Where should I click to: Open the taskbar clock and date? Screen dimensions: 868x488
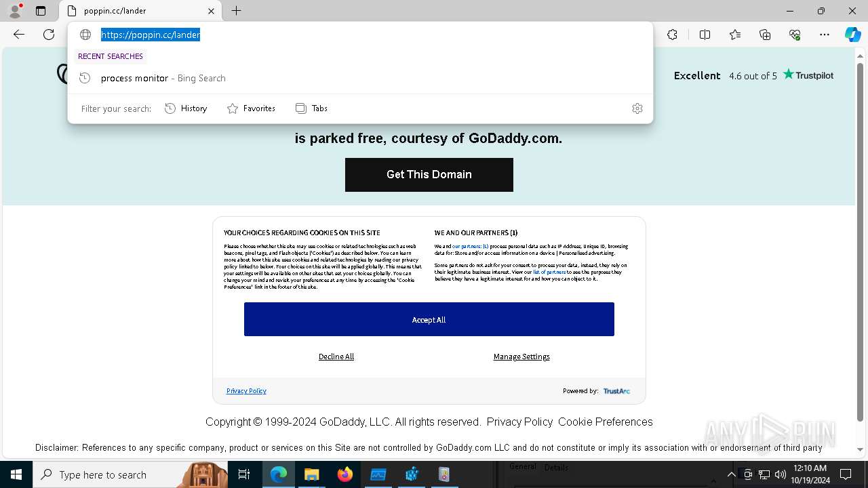[x=810, y=474]
